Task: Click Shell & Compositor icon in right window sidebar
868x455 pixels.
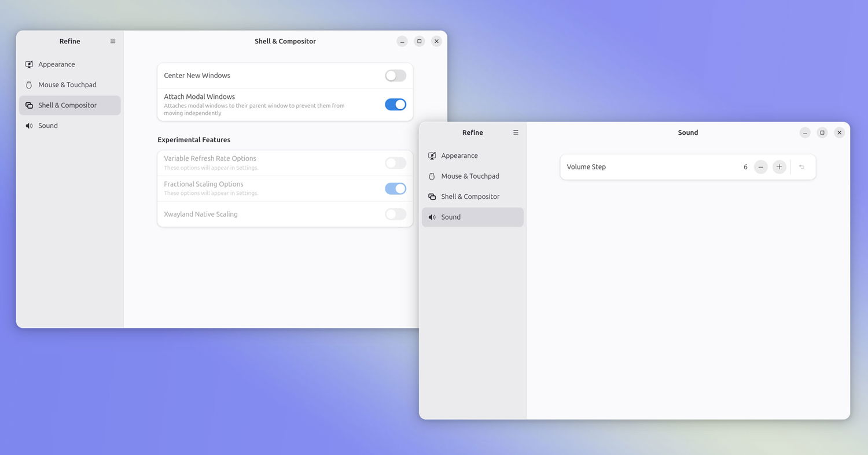Action: pos(432,197)
